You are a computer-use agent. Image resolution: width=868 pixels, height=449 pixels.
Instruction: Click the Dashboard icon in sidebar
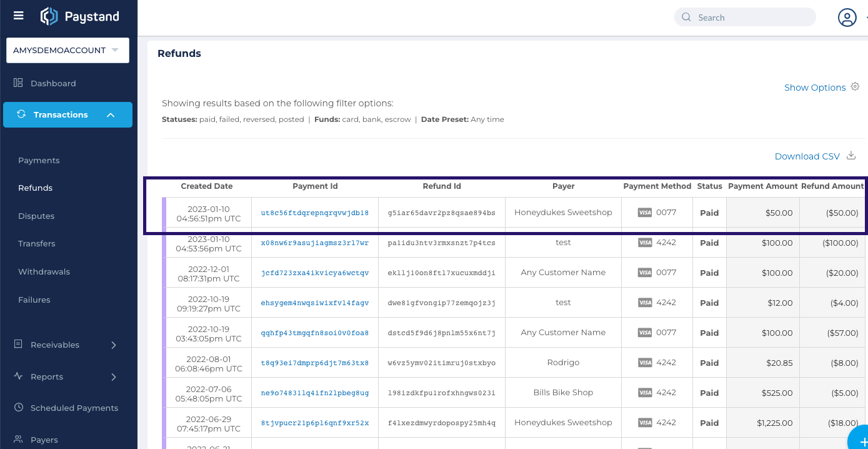coord(18,83)
